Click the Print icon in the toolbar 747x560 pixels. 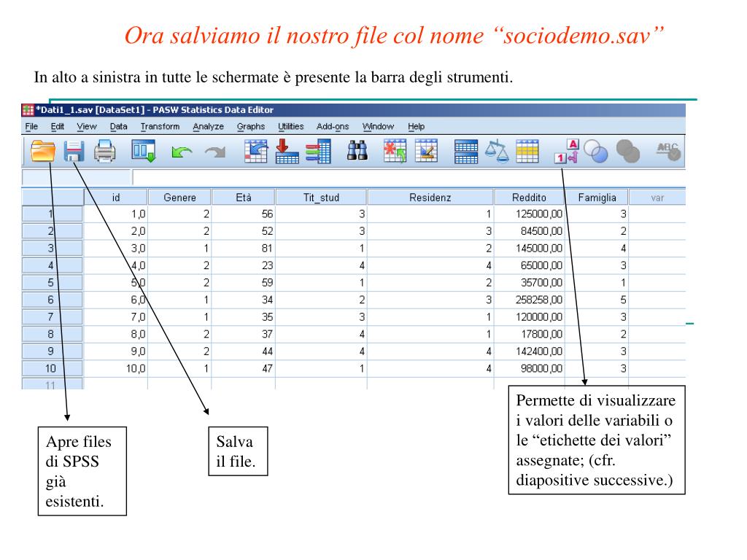point(104,152)
